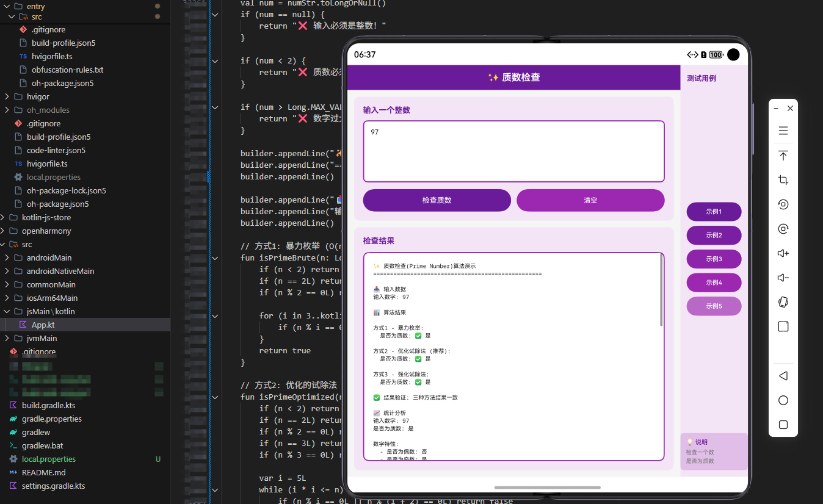Viewport: 823px width, 504px height.
Task: Open oh-package-lock.json5 in the file tree
Action: pyautogui.click(x=66, y=190)
